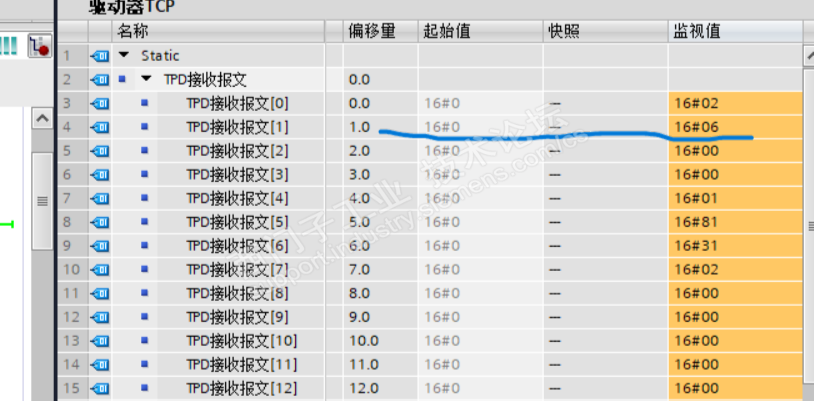The image size is (814, 401).
Task: Click the tag icon in row 12
Action: (x=100, y=317)
